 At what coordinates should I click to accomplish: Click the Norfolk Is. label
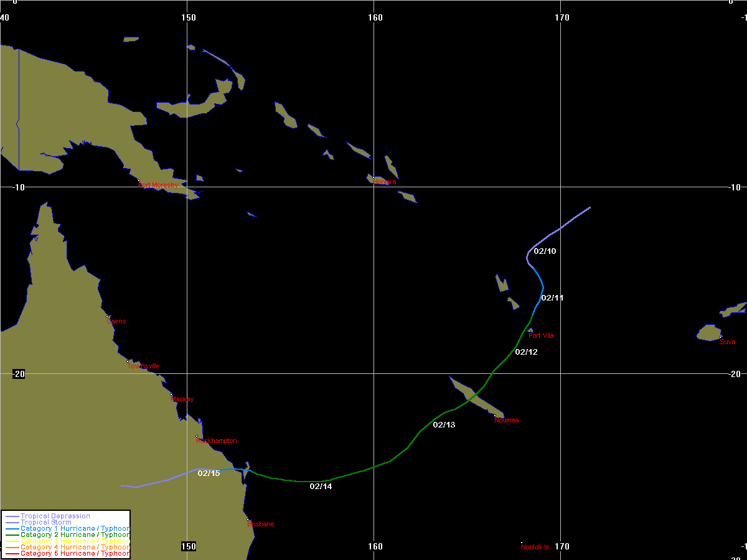(x=537, y=548)
